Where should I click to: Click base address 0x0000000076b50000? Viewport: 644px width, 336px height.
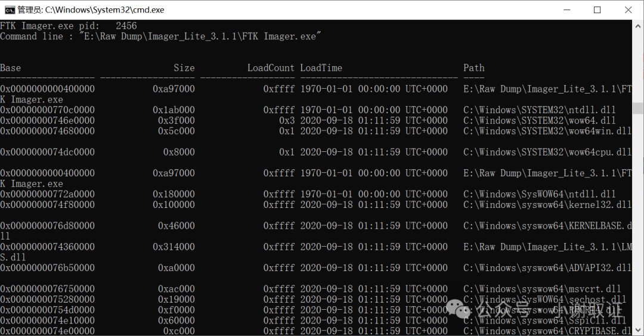click(x=47, y=268)
